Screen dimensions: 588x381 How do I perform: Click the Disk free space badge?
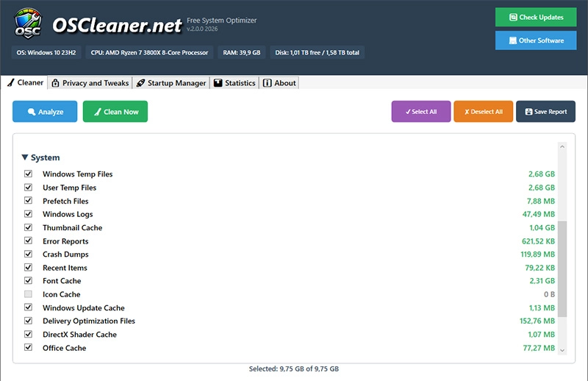pyautogui.click(x=318, y=52)
